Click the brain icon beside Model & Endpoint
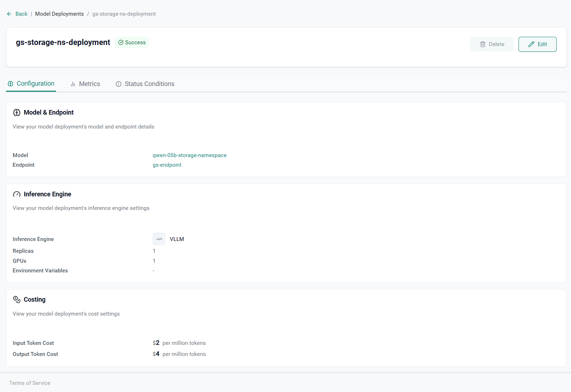The image size is (571, 392). pos(17,112)
